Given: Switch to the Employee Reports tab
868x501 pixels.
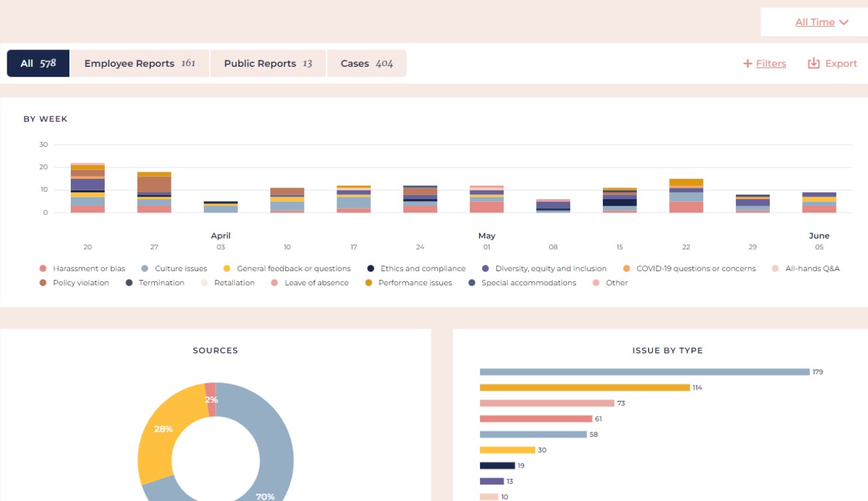Looking at the screenshot, I should 140,63.
